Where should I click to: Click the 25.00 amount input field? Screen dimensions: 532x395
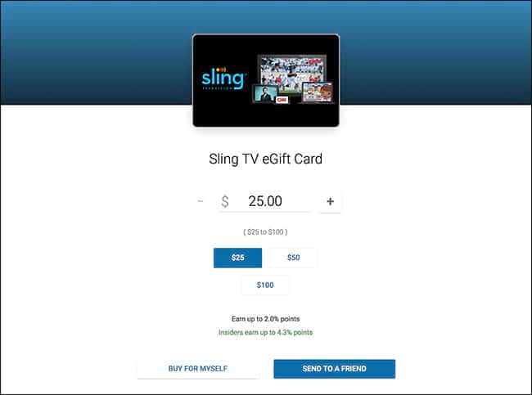coord(265,201)
